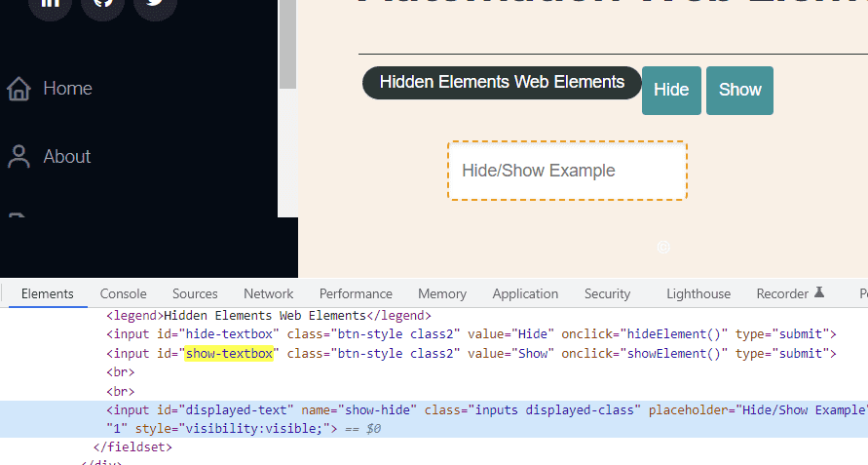The height and width of the screenshot is (465, 868).
Task: Go to Home in sidebar
Action: coord(67,89)
